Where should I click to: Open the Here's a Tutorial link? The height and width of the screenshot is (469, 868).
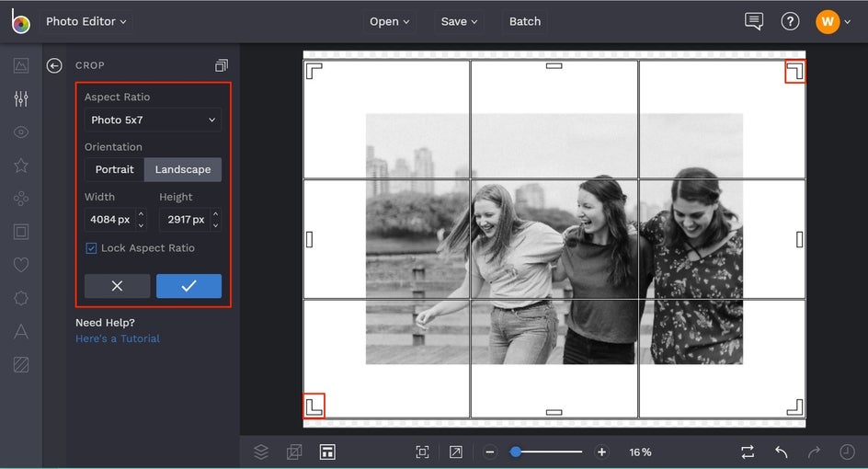[x=118, y=338]
